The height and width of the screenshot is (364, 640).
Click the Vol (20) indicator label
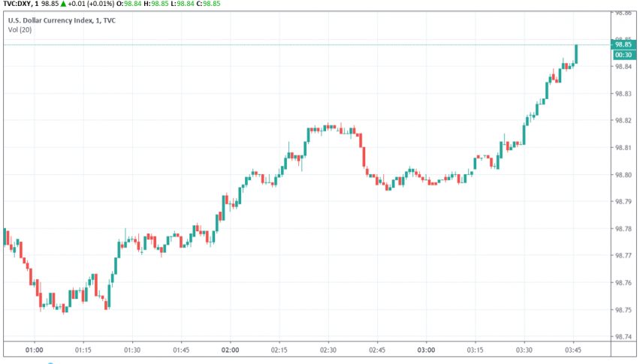(x=20, y=30)
